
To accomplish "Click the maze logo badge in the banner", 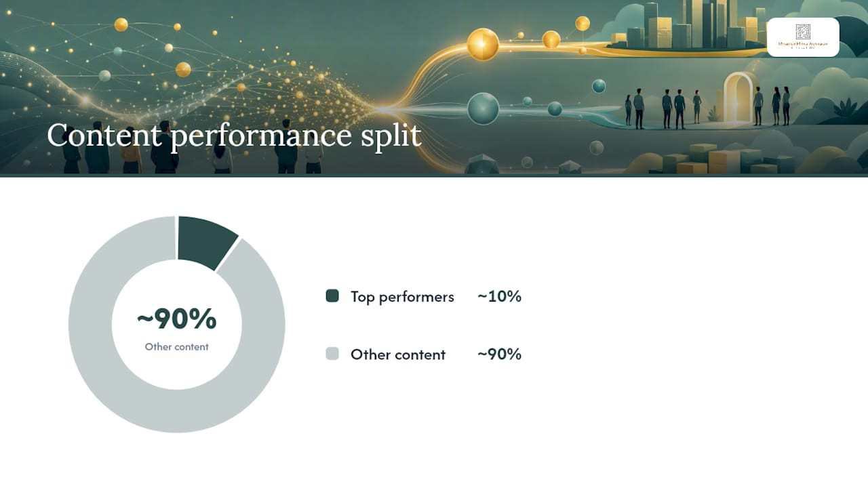I will click(x=803, y=37).
